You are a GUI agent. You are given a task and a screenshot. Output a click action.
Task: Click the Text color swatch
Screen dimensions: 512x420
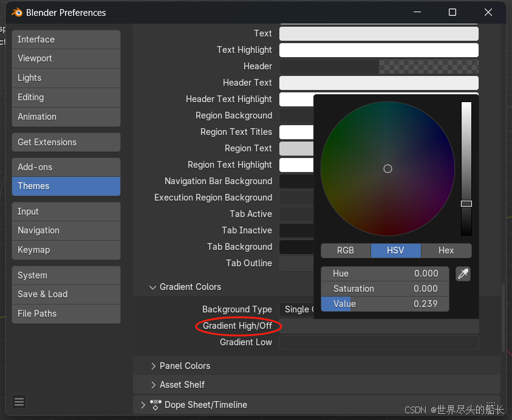(379, 33)
